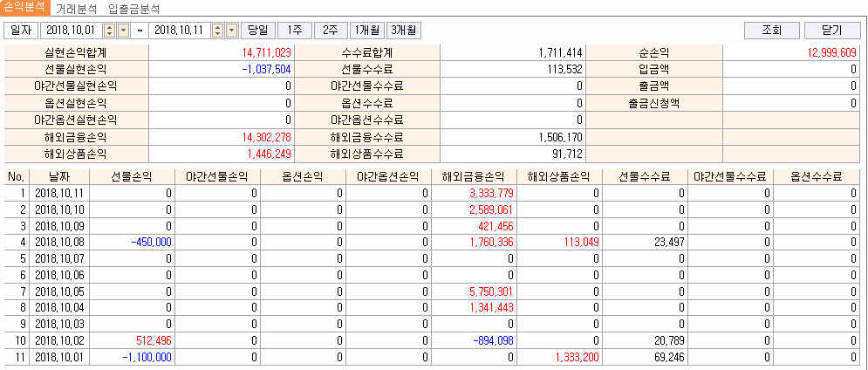Open the end date calendar dropdown
Viewport: 868px width, 370px height.
coord(231,31)
